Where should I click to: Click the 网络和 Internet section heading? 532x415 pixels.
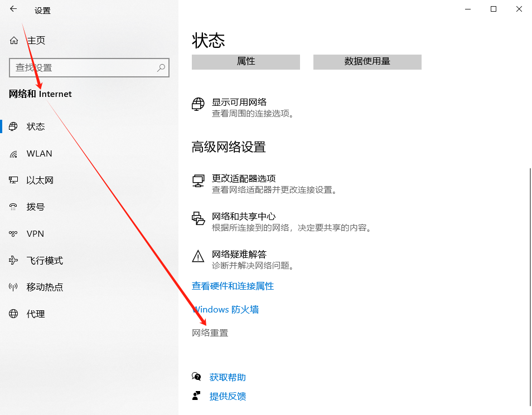tap(40, 94)
